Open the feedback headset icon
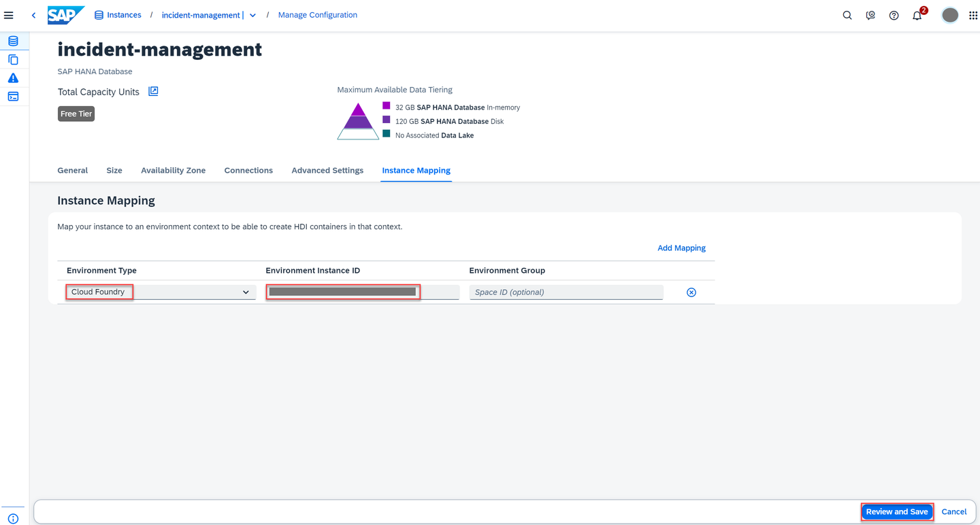Screen dimensions: 980x525 coord(870,15)
